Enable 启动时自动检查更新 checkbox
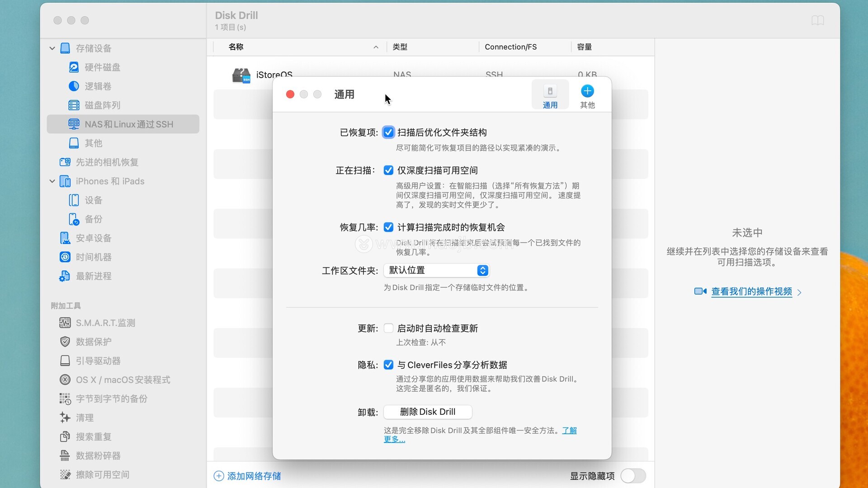The image size is (868, 488). pos(388,328)
